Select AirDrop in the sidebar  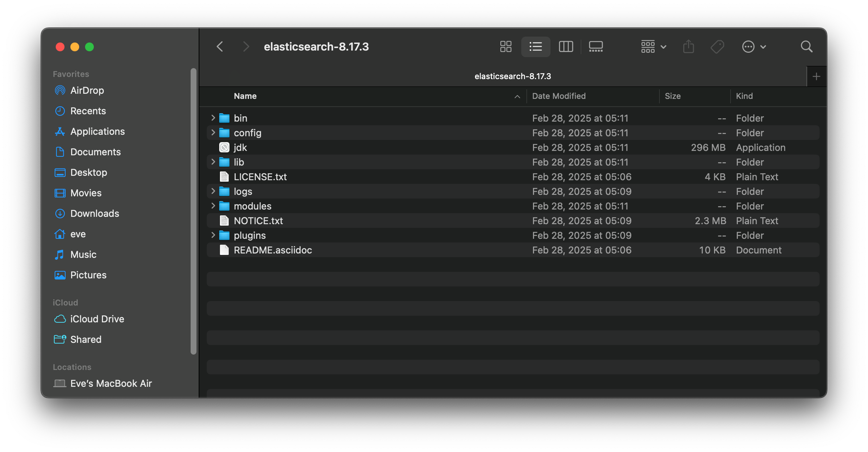(x=87, y=90)
